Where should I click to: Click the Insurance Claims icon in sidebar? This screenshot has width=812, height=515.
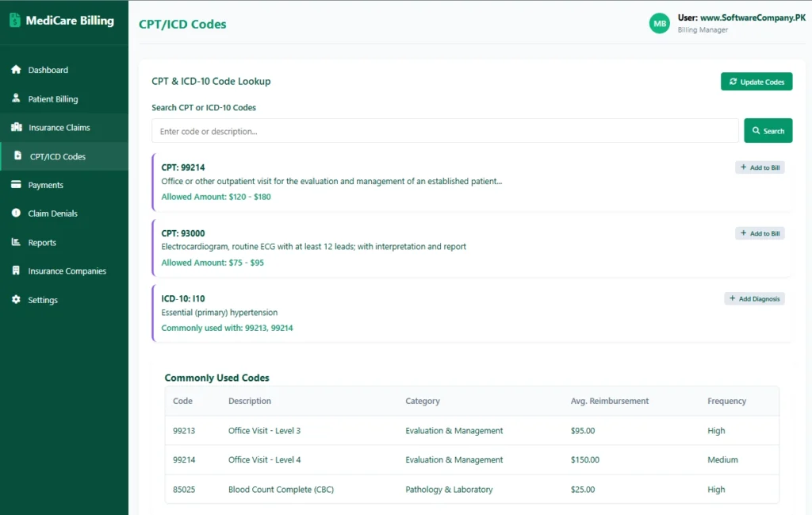tap(16, 128)
